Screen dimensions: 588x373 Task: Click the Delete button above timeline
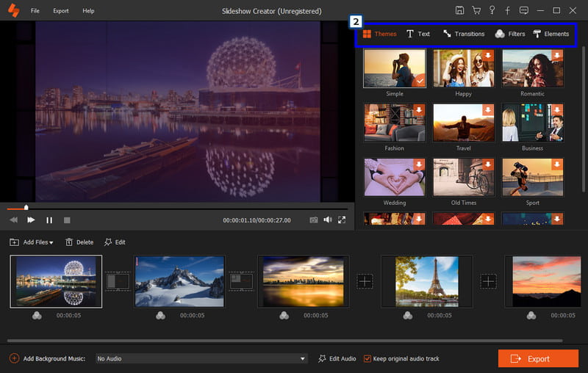tap(79, 242)
